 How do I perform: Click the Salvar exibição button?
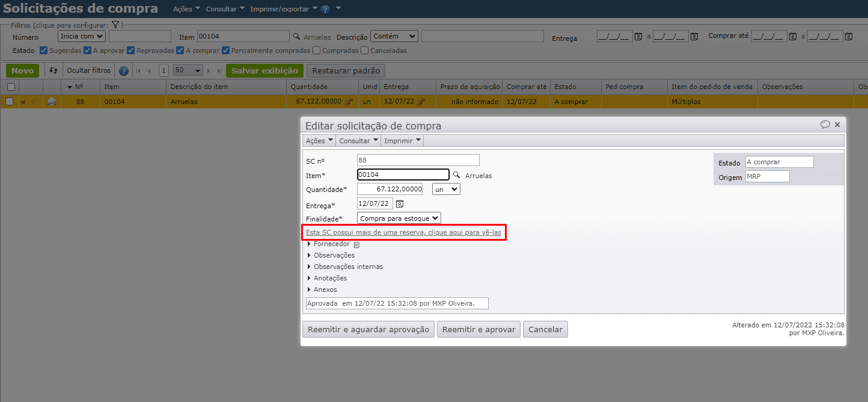(x=264, y=70)
